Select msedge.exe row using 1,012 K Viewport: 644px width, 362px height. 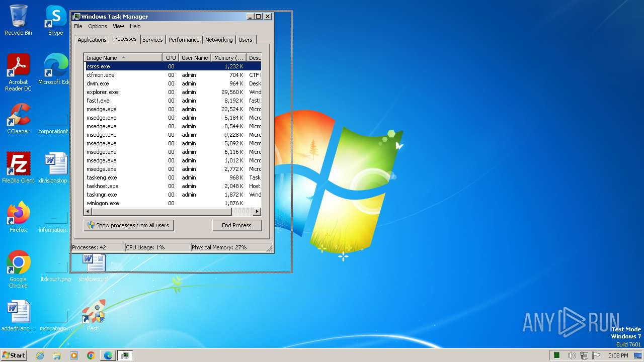click(173, 160)
